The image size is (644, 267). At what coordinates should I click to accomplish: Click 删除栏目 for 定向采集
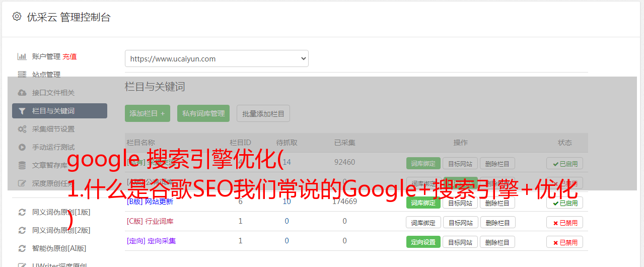point(497,242)
